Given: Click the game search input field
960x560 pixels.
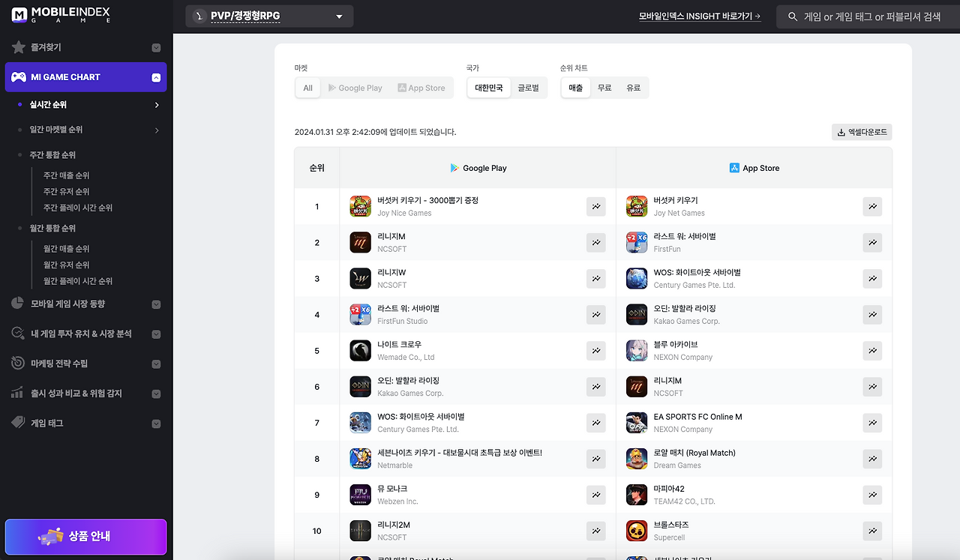Looking at the screenshot, I should point(867,16).
